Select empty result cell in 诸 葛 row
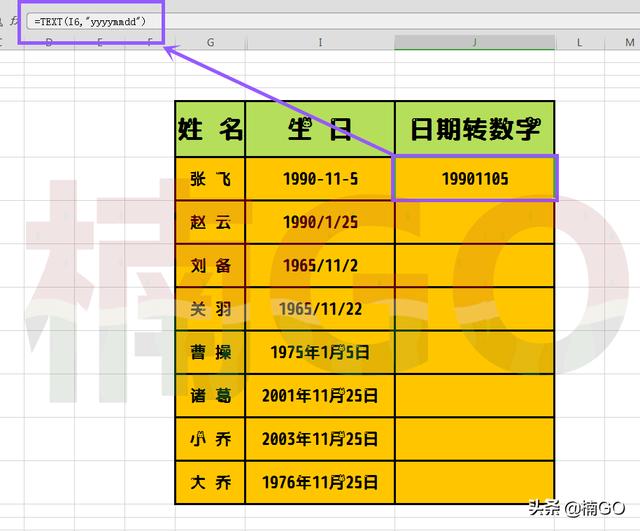 (474, 395)
